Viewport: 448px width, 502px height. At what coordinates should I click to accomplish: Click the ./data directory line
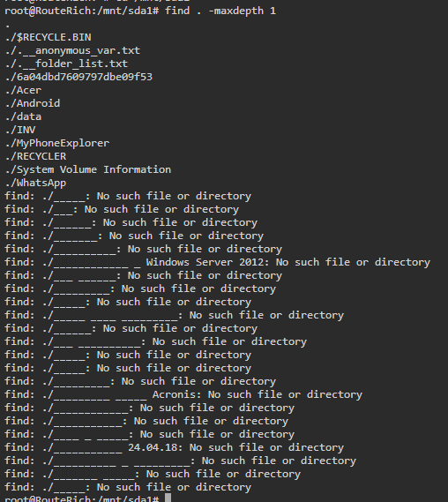23,116
